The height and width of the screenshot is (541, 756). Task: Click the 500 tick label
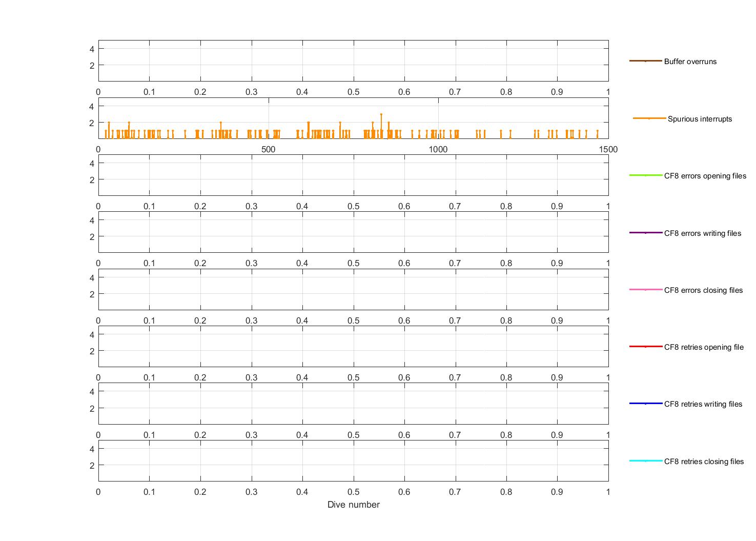pos(268,149)
